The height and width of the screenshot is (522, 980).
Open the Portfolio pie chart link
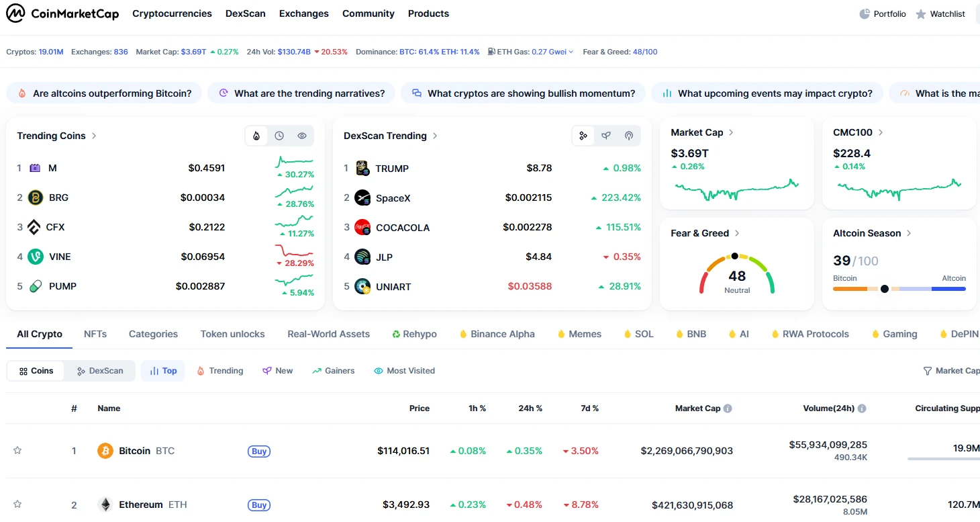(883, 13)
